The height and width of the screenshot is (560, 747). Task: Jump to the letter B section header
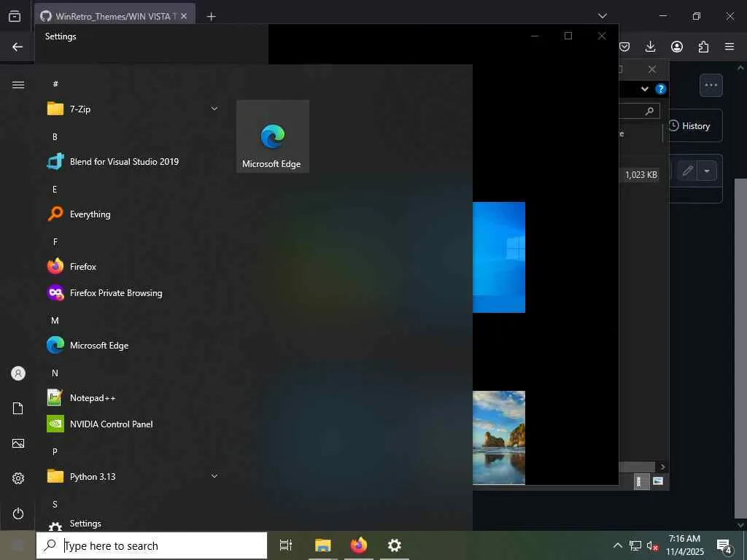point(55,136)
